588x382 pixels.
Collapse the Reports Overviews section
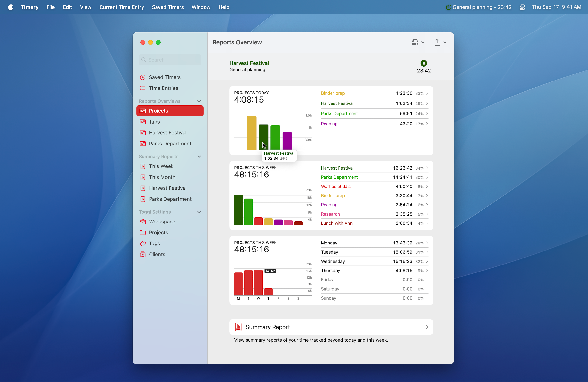pos(199,101)
